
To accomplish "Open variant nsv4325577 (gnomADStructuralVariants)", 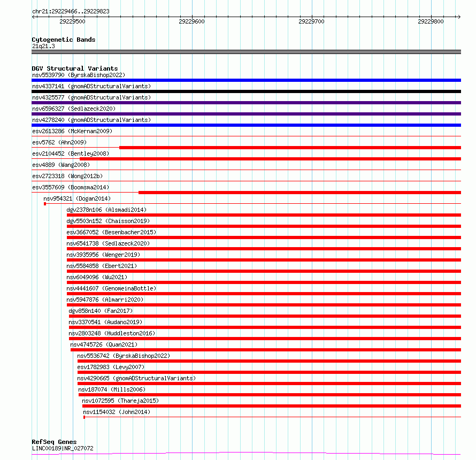I will pyautogui.click(x=91, y=97).
